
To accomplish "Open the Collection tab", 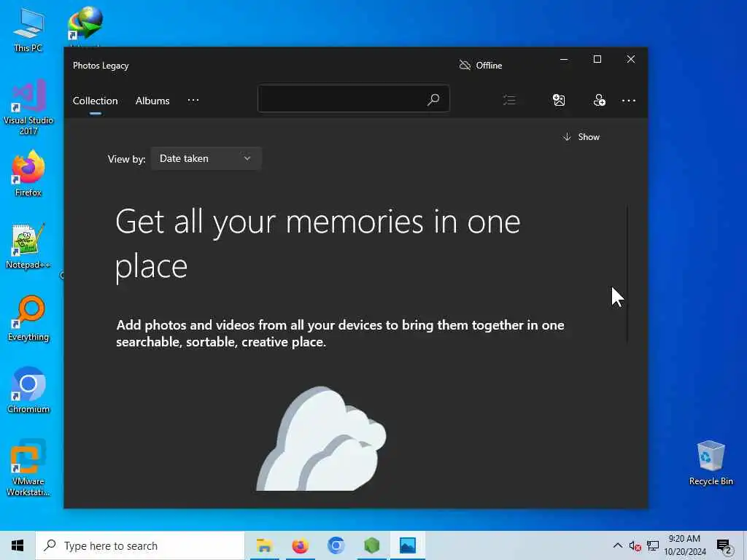I will coord(96,101).
